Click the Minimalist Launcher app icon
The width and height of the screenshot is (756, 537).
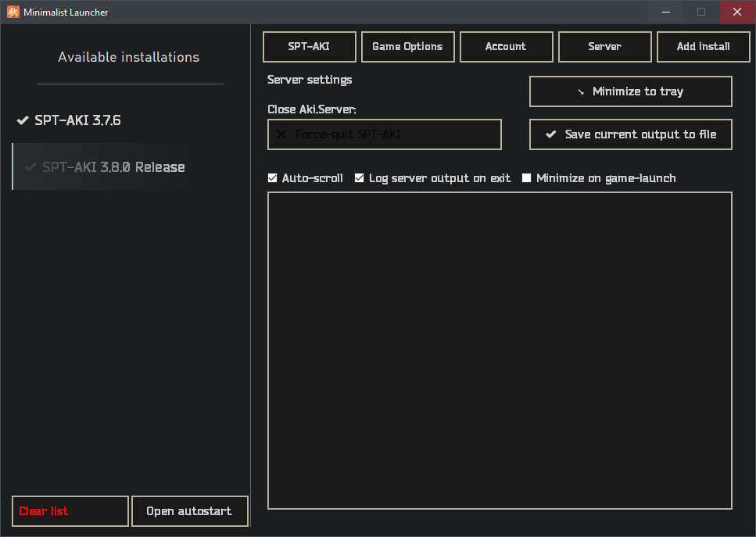pyautogui.click(x=13, y=12)
